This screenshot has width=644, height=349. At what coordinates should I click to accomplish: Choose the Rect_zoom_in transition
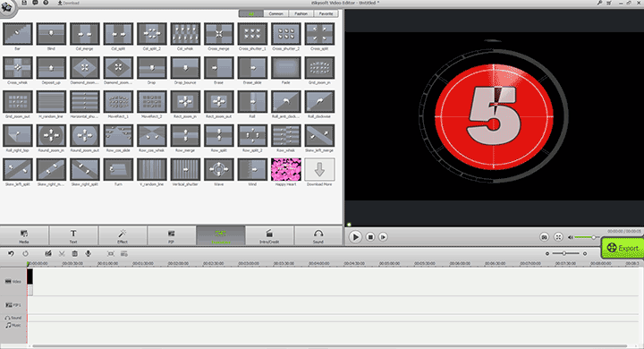tap(185, 101)
